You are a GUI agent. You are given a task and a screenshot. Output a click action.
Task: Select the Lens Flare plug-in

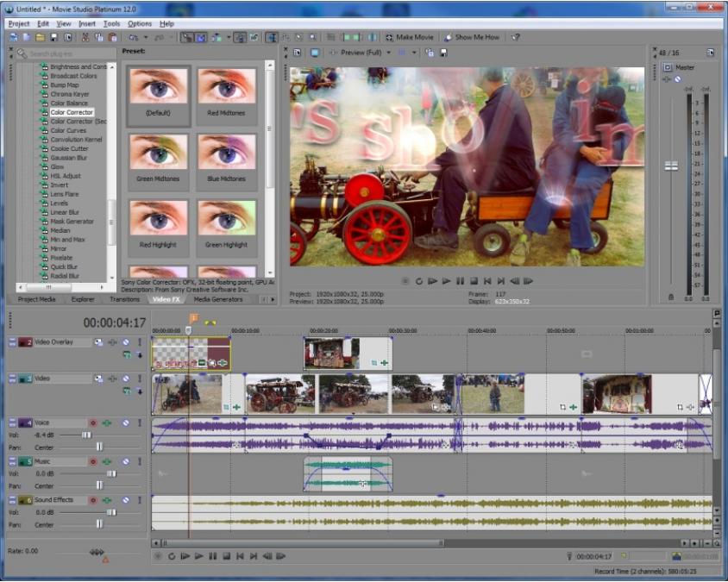pyautogui.click(x=65, y=194)
